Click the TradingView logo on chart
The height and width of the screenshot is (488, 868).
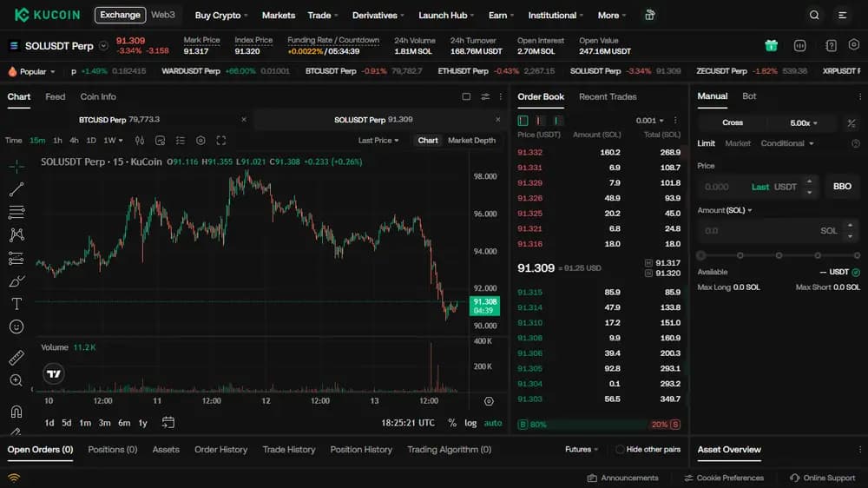[54, 374]
